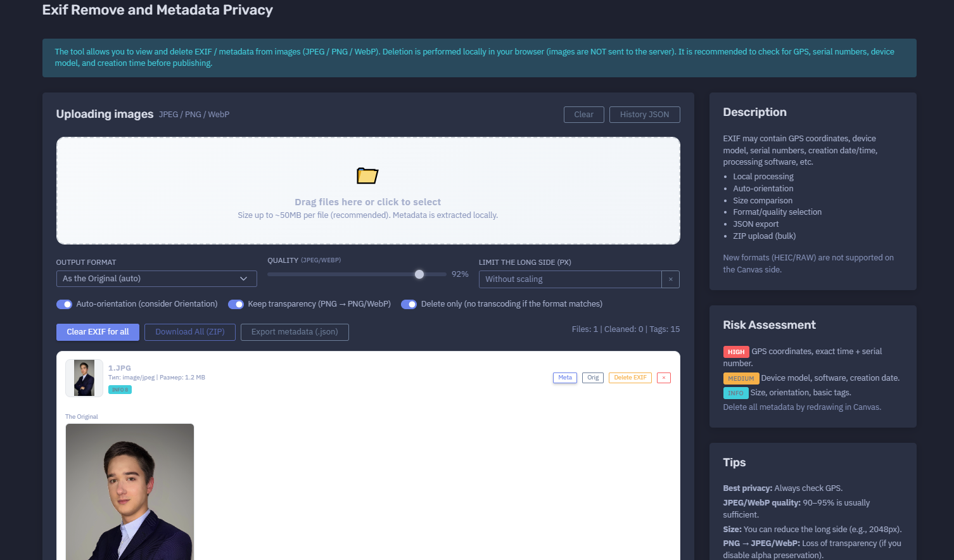The image size is (954, 560).
Task: Click the Delete EXIF button
Action: (x=630, y=378)
